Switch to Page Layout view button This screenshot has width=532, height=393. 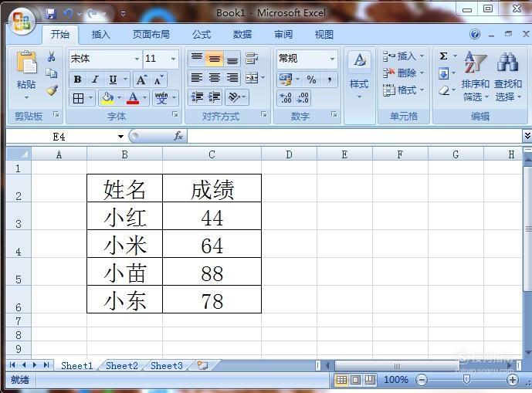[356, 380]
